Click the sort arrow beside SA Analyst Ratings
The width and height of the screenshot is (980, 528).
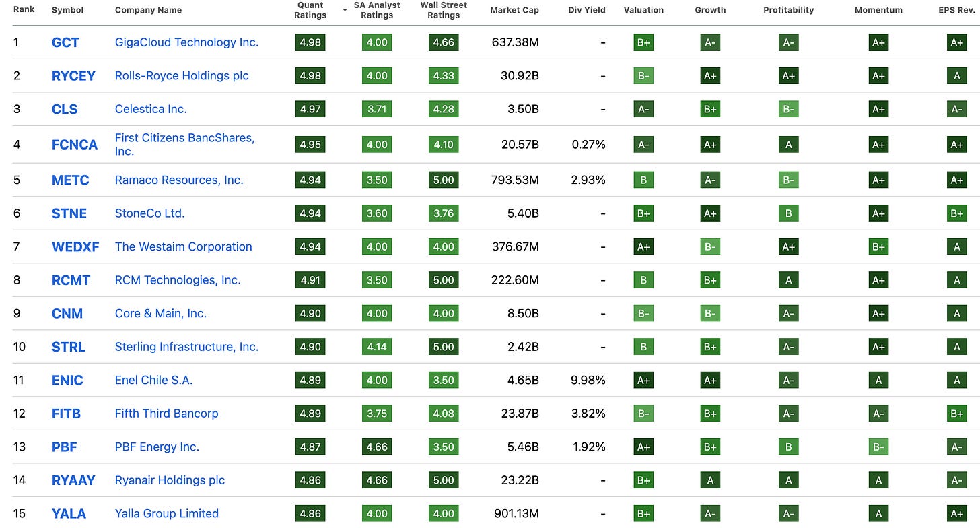pyautogui.click(x=346, y=10)
